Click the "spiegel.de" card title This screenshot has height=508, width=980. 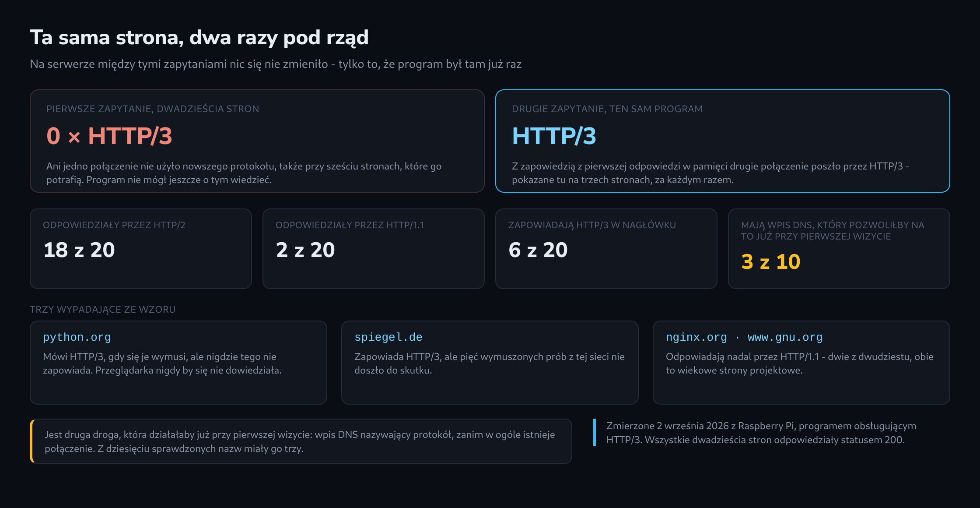pos(388,337)
